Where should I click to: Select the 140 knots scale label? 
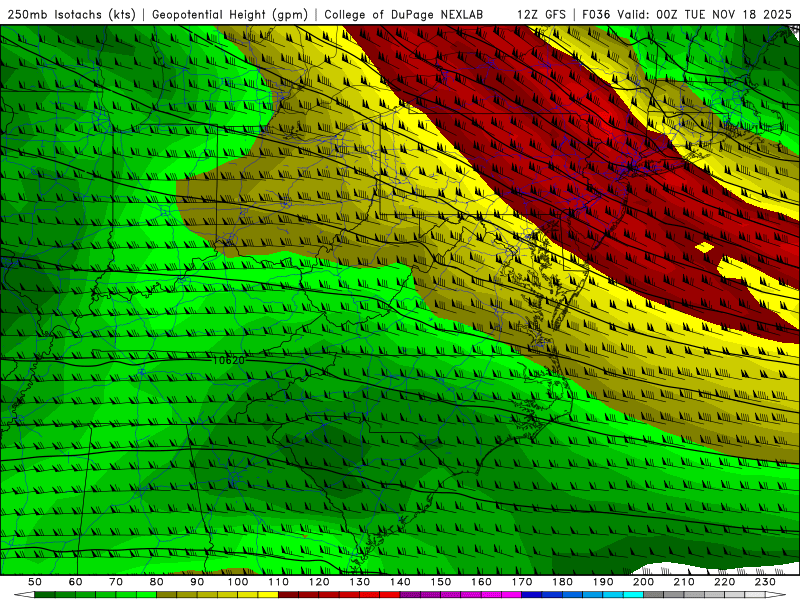pos(400,582)
